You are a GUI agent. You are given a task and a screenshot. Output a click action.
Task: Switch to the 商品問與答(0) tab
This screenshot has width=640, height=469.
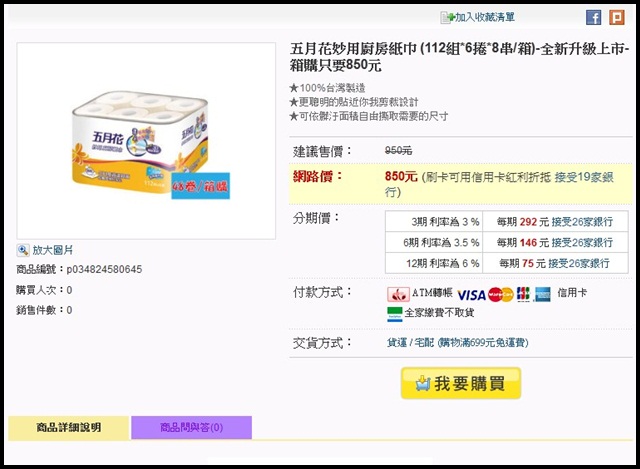pyautogui.click(x=191, y=427)
